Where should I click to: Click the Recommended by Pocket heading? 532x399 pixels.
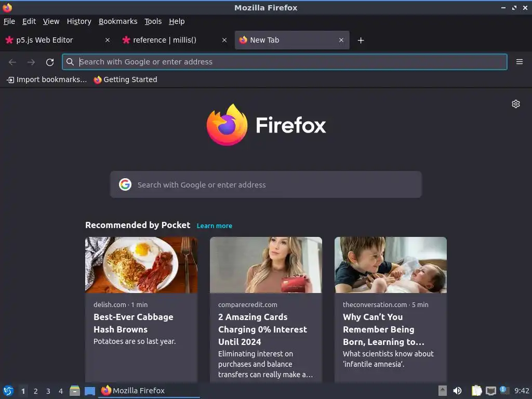click(x=138, y=225)
